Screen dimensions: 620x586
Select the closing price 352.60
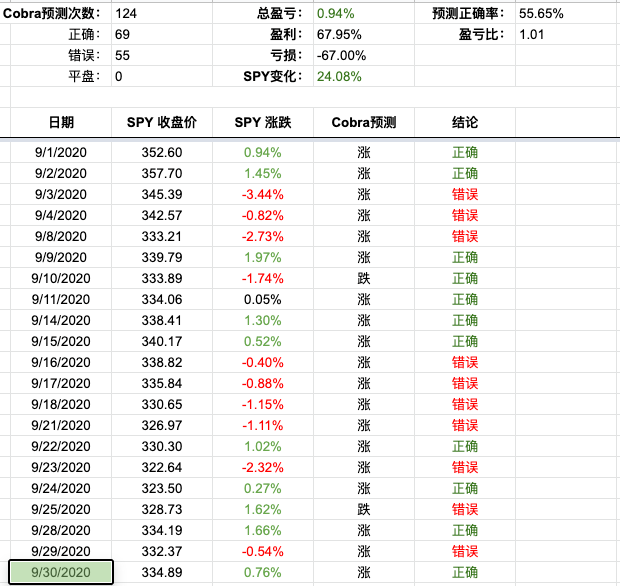(x=162, y=152)
